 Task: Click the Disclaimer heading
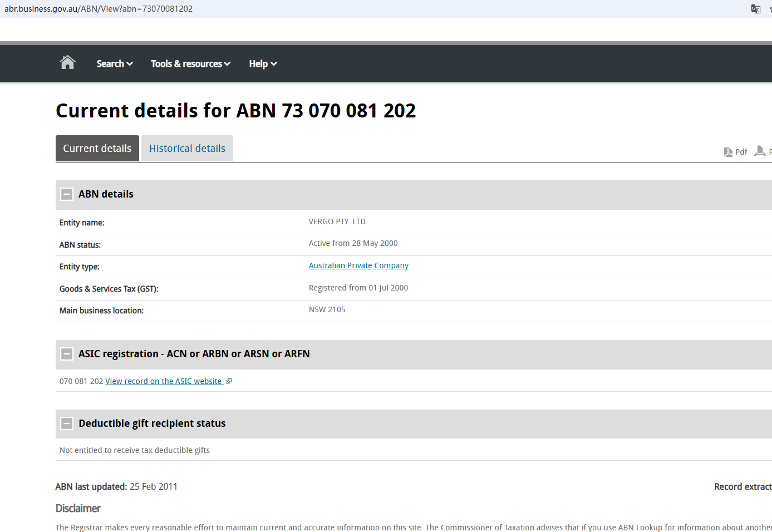click(x=78, y=508)
